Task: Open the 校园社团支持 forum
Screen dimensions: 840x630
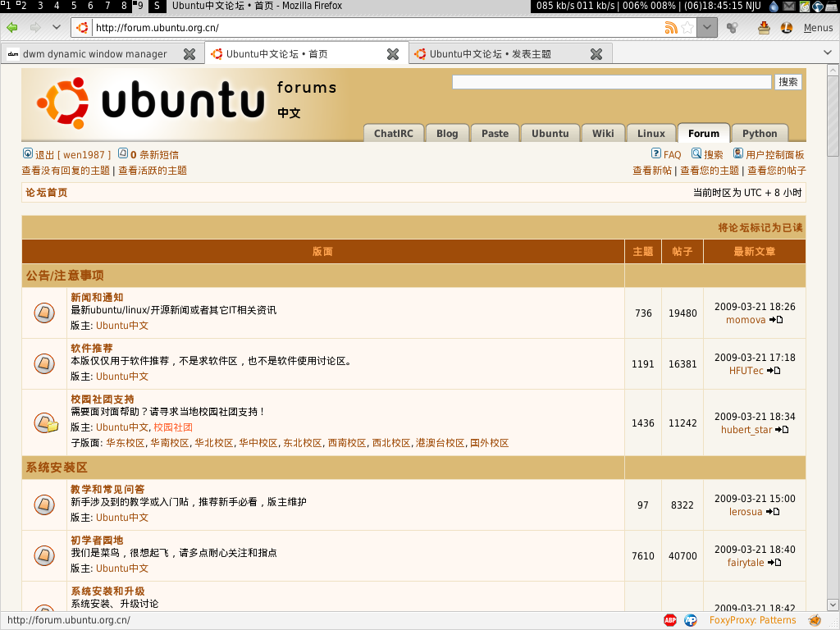Action: (103, 399)
